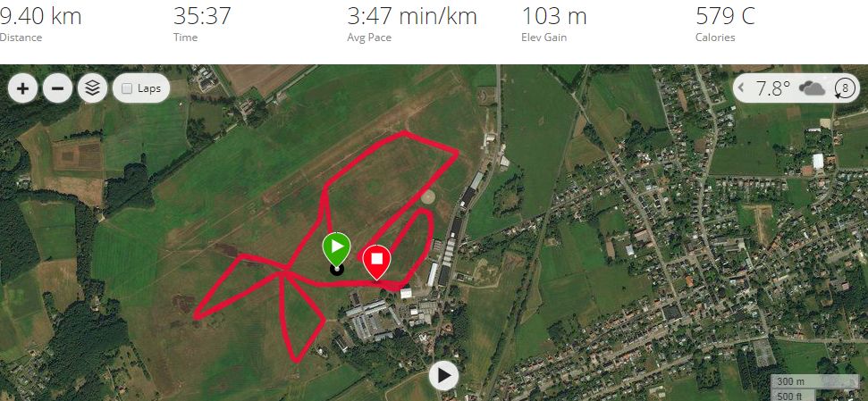
Task: Zoom in the map with plus button
Action: click(x=22, y=88)
